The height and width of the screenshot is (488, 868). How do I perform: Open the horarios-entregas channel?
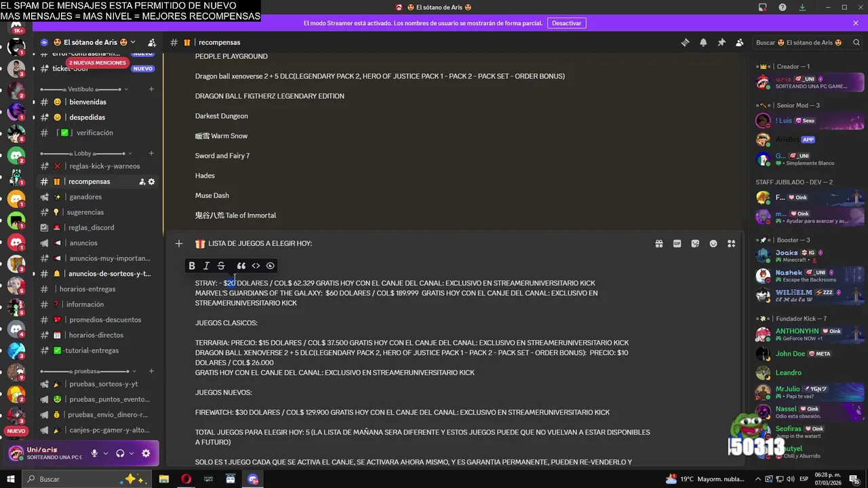coord(97,289)
